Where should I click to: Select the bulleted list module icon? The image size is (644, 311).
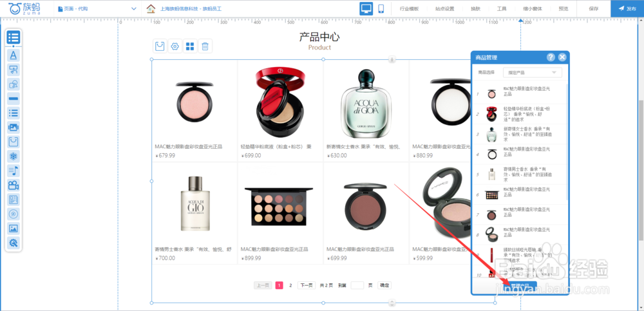14,113
